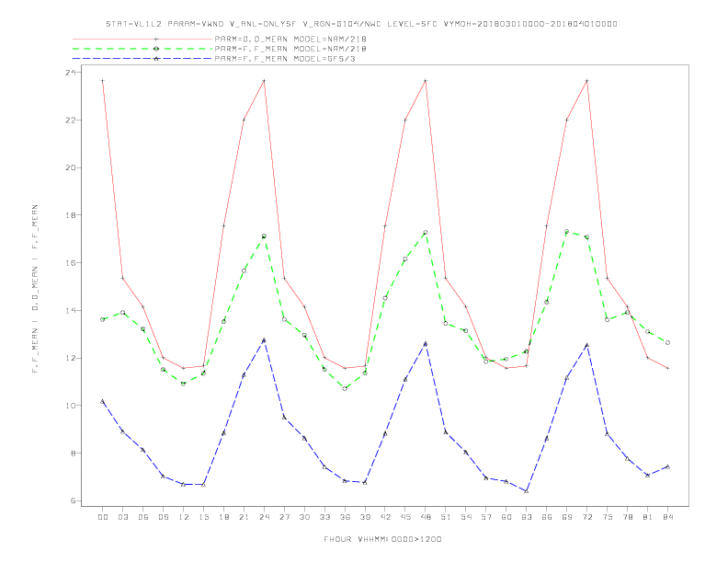Click the red plus marker at hour 00
The height and width of the screenshot is (563, 728).
point(103,81)
